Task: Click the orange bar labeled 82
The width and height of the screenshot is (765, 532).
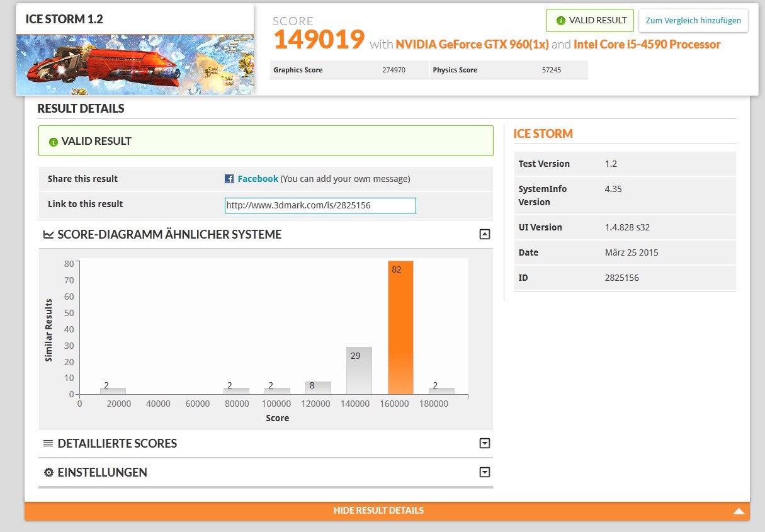Action: (400, 327)
